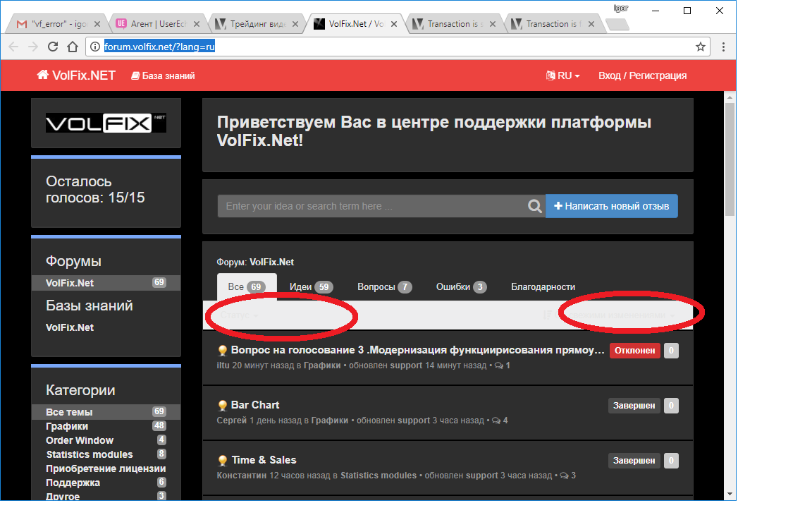The height and width of the screenshot is (508, 812).
Task: Close the Трейдинг tab
Action: 295,24
